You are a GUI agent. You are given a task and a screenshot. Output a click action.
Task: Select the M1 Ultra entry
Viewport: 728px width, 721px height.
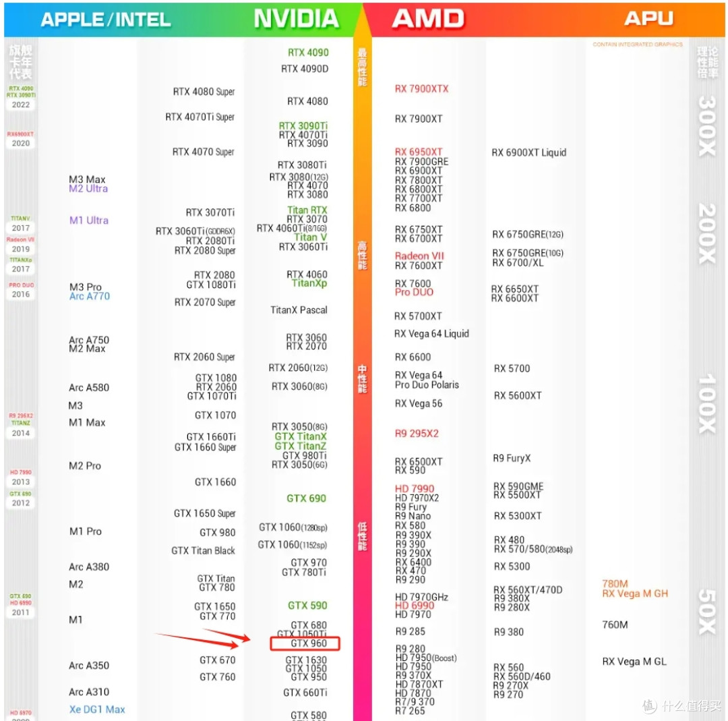(88, 221)
